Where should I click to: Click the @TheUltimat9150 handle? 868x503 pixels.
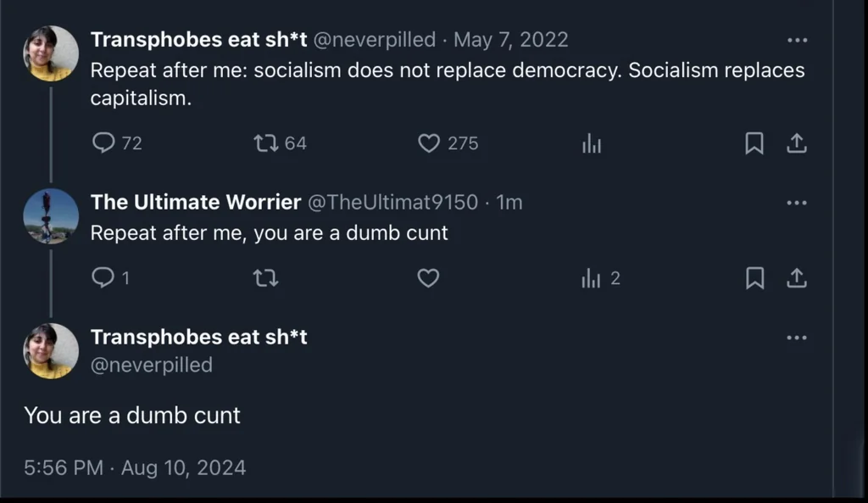[392, 203]
